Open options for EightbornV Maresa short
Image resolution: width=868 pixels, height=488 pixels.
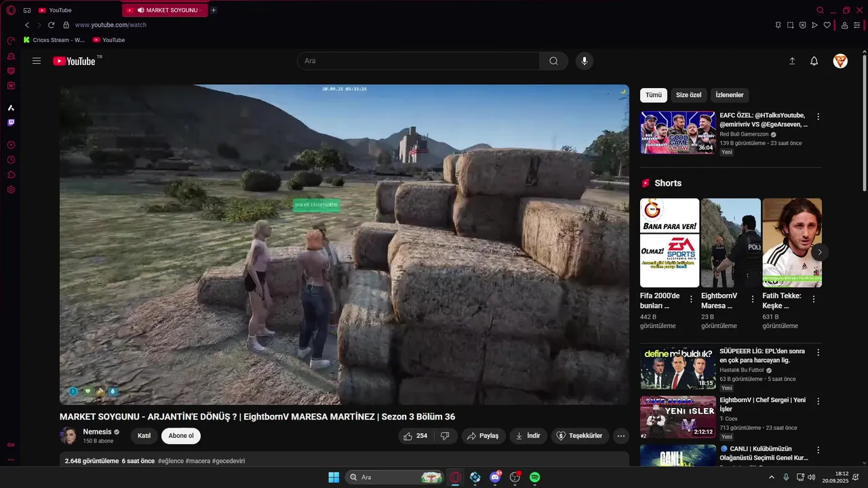pyautogui.click(x=753, y=299)
